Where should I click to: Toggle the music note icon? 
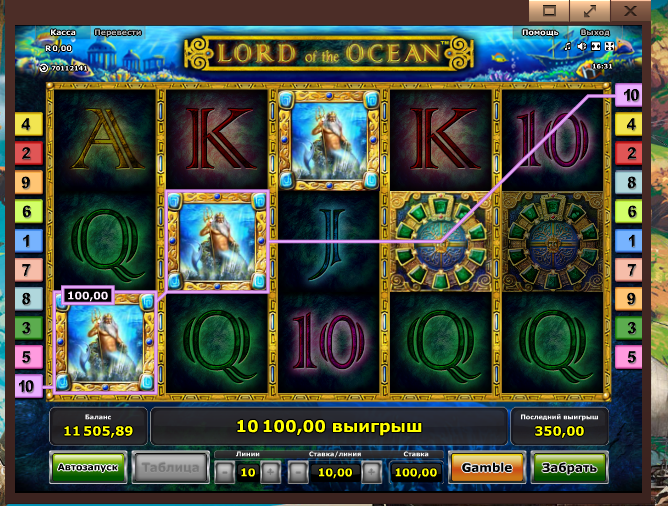tap(567, 46)
